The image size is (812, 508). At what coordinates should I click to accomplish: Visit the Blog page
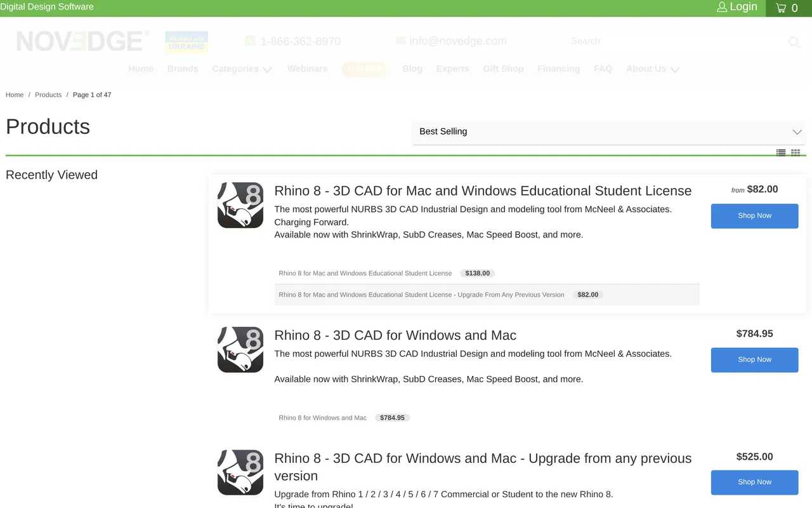(x=412, y=69)
